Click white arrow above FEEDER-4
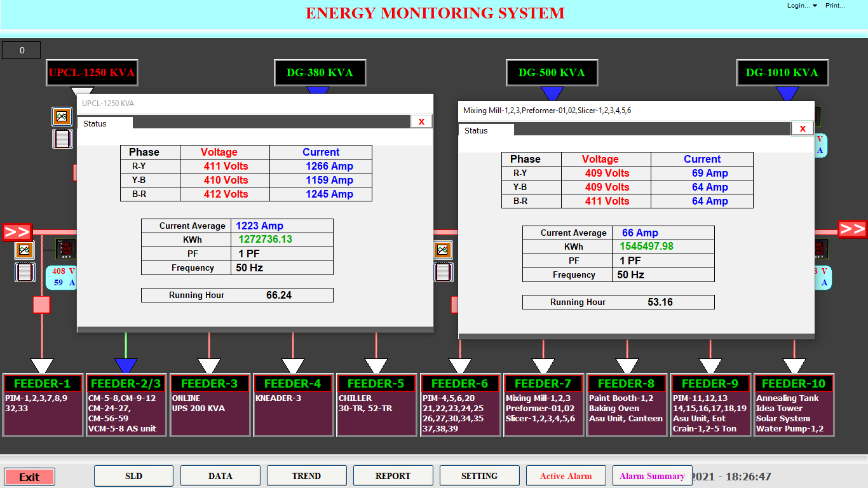The height and width of the screenshot is (488, 868). coord(293,366)
